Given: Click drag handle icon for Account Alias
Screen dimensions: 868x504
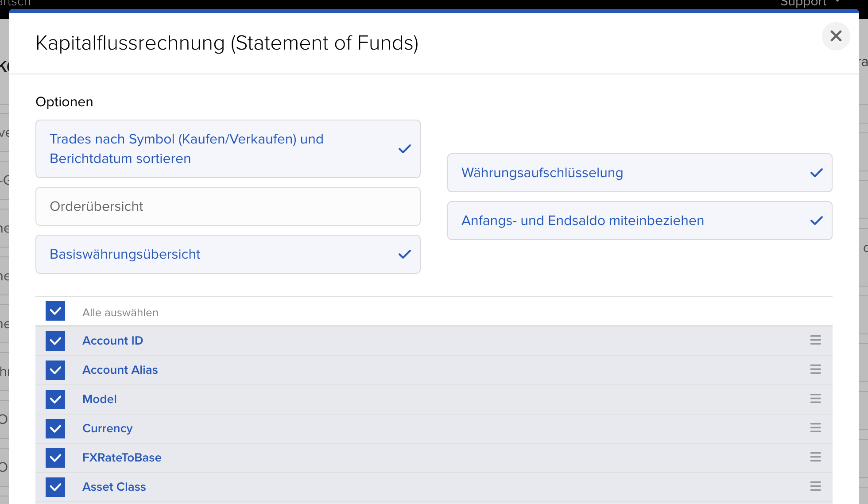Looking at the screenshot, I should (x=815, y=369).
